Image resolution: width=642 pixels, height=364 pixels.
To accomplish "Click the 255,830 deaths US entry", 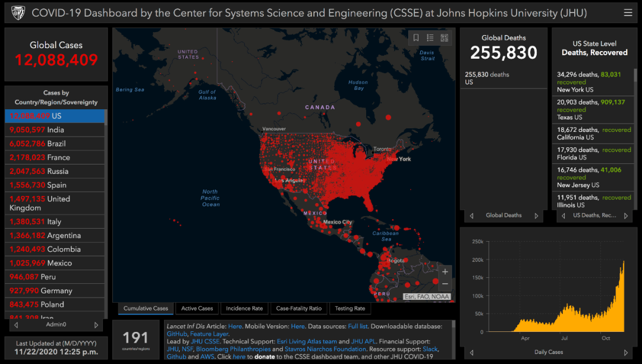I will [503, 78].
